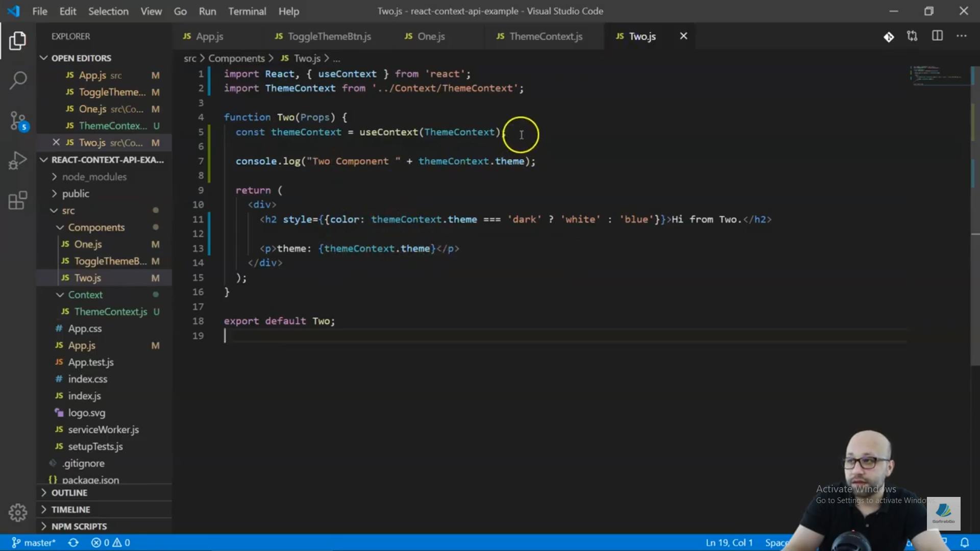Click the VS Code logo icon
Image resolution: width=980 pixels, height=551 pixels.
pos(14,11)
